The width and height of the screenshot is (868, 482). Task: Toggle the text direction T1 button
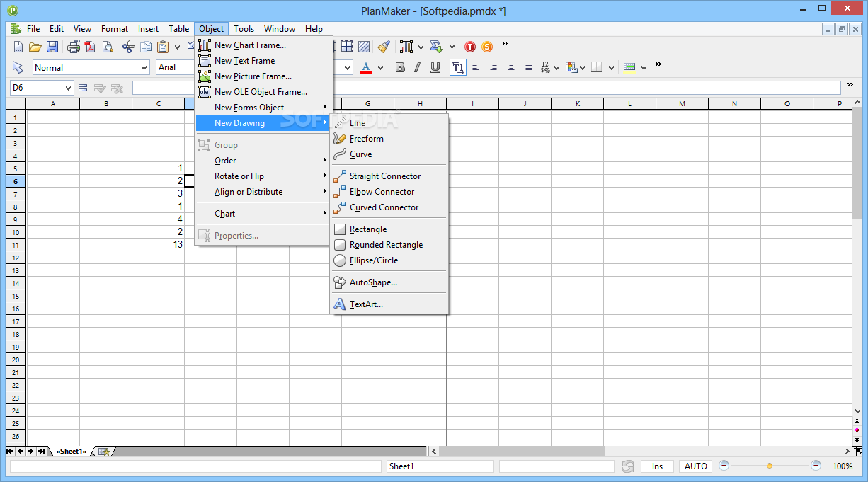(x=458, y=67)
